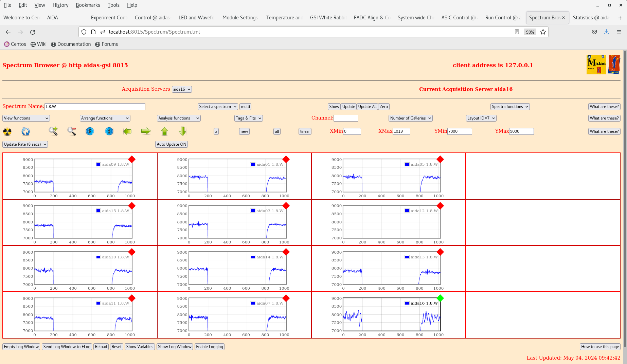The width and height of the screenshot is (627, 364).
Task: Switch to the ASIC Control tab
Action: click(459, 18)
